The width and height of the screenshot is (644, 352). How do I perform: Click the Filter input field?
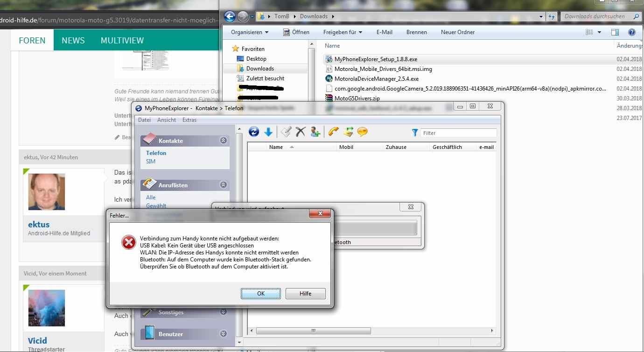(x=459, y=133)
